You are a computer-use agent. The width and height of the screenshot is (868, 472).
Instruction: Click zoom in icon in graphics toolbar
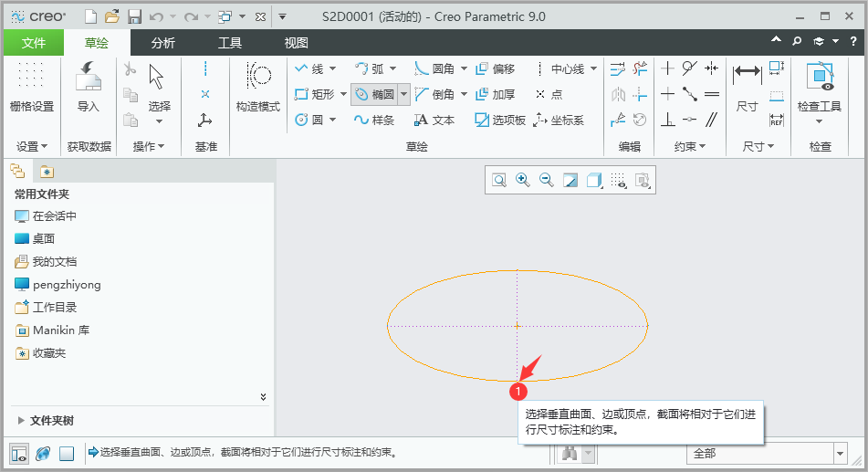point(523,180)
